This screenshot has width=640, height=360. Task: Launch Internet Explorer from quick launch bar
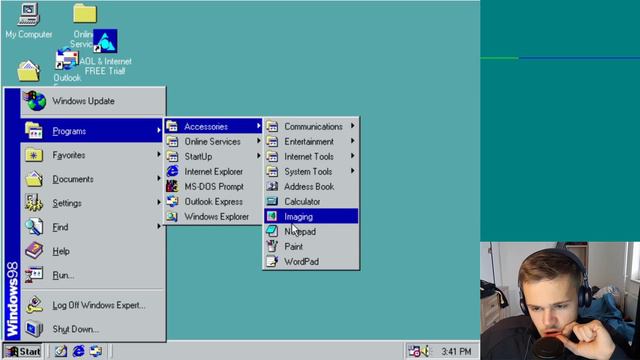click(x=78, y=351)
